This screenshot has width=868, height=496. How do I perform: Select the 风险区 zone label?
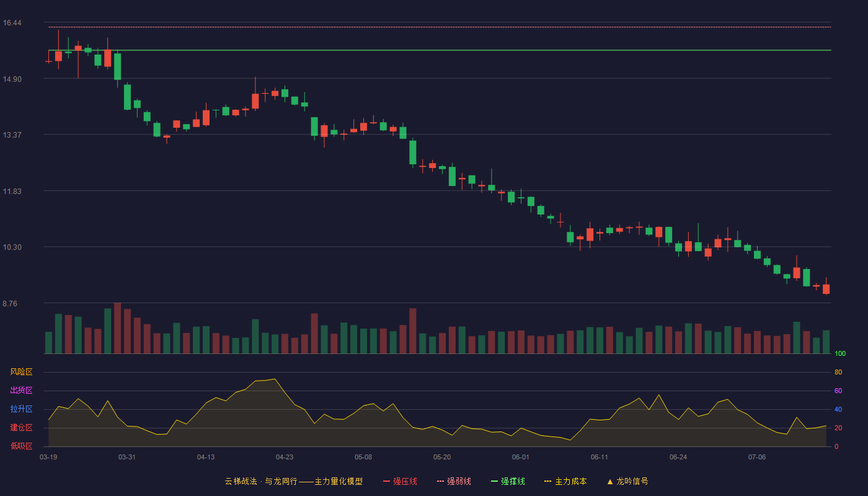pyautogui.click(x=21, y=372)
